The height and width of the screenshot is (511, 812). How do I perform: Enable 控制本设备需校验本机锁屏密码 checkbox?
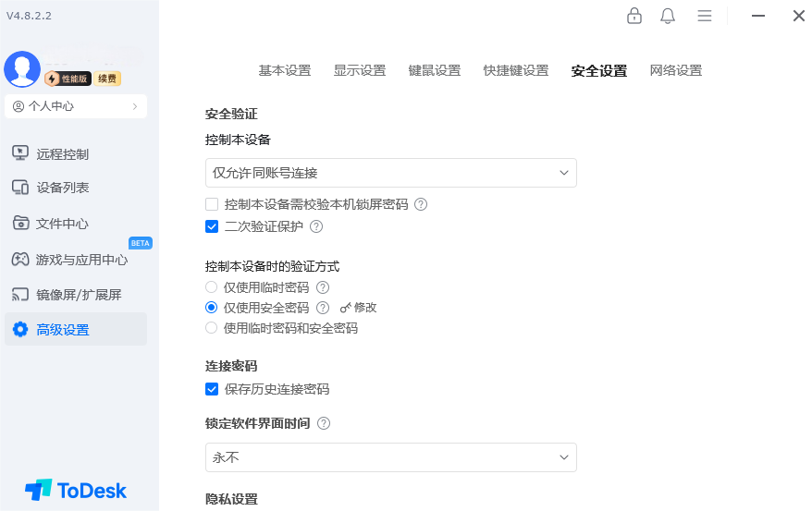click(212, 204)
